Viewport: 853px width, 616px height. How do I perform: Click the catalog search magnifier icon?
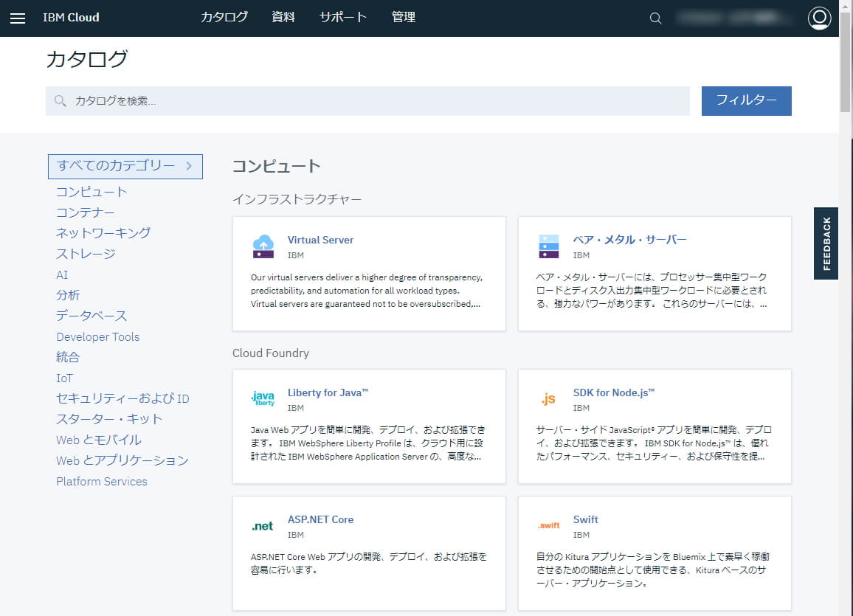61,100
